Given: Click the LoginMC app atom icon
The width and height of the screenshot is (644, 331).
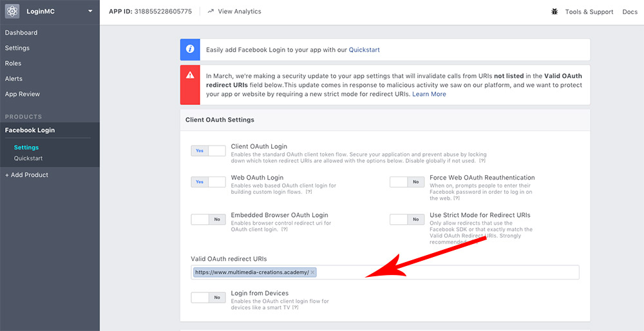Looking at the screenshot, I should point(12,11).
